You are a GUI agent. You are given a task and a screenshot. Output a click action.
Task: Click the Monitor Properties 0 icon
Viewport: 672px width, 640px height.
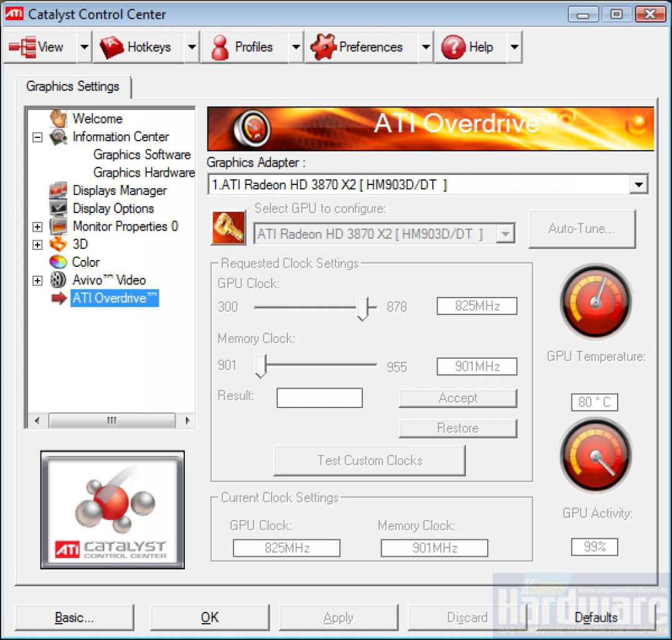[58, 226]
